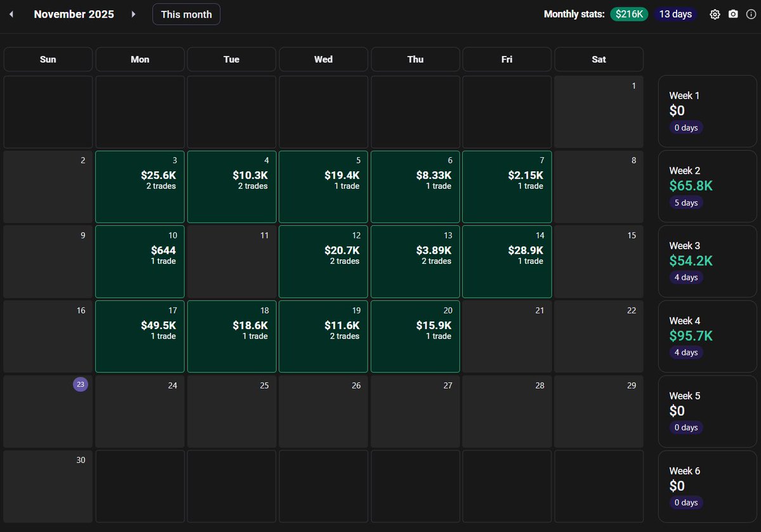
Task: Open the Week 3 $54.2K summary card
Action: click(x=708, y=261)
